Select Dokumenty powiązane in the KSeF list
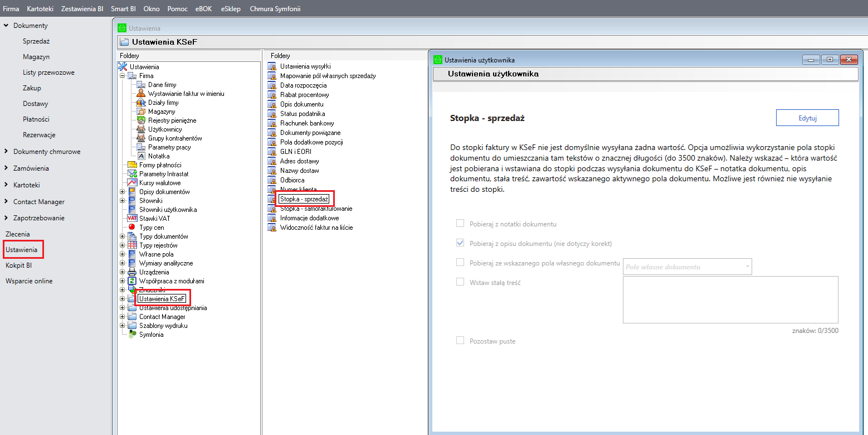 [310, 133]
